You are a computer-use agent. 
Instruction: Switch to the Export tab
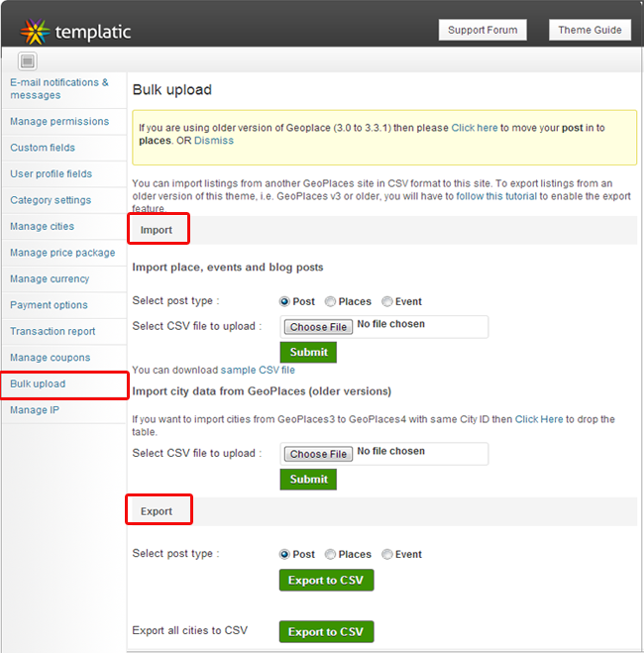(x=157, y=511)
